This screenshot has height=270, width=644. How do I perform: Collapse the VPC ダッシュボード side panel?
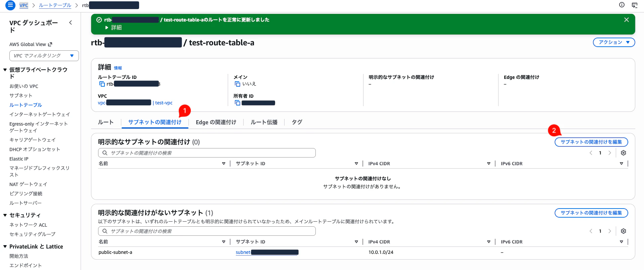[71, 22]
